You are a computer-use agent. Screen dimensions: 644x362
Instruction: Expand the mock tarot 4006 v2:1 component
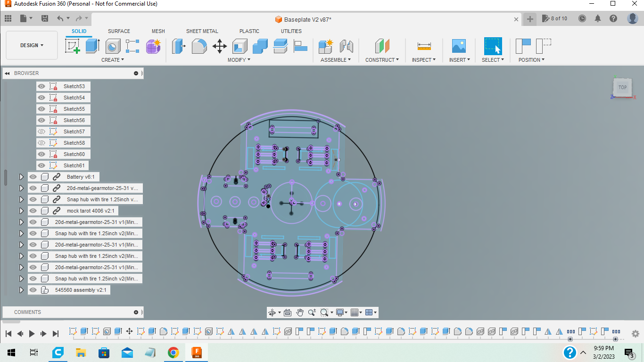21,211
